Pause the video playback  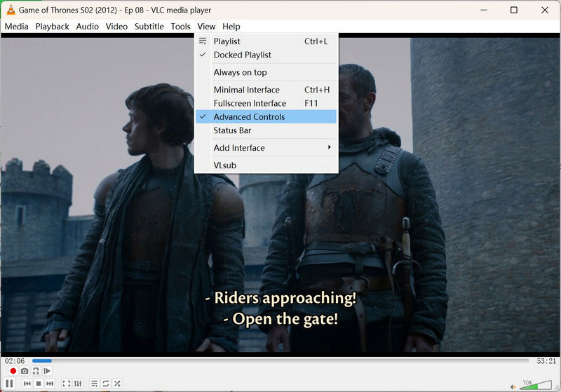tap(10, 384)
